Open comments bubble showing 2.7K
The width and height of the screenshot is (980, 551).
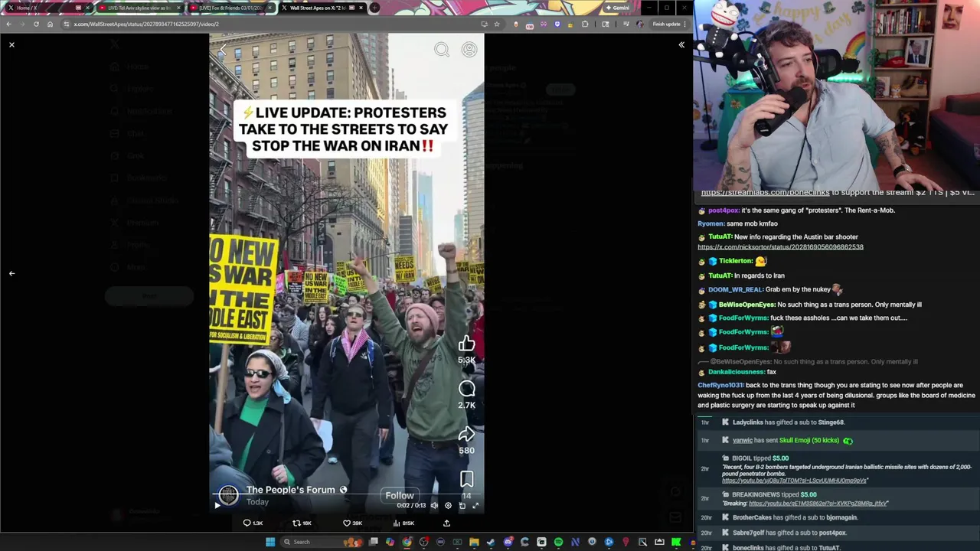(x=466, y=389)
